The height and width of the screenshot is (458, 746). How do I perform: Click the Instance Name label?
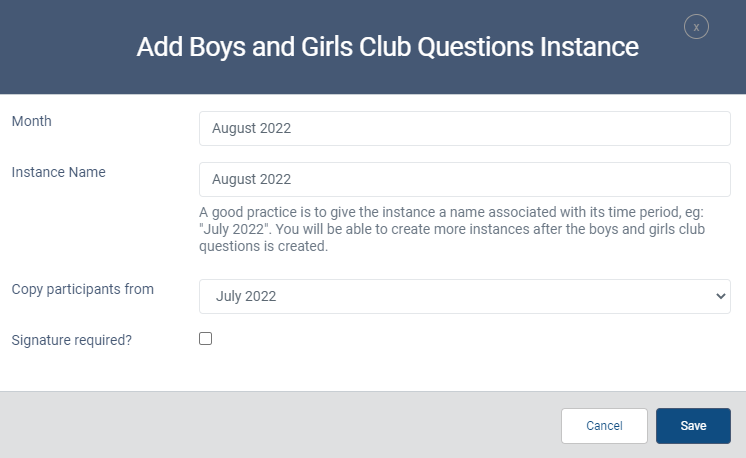[58, 172]
